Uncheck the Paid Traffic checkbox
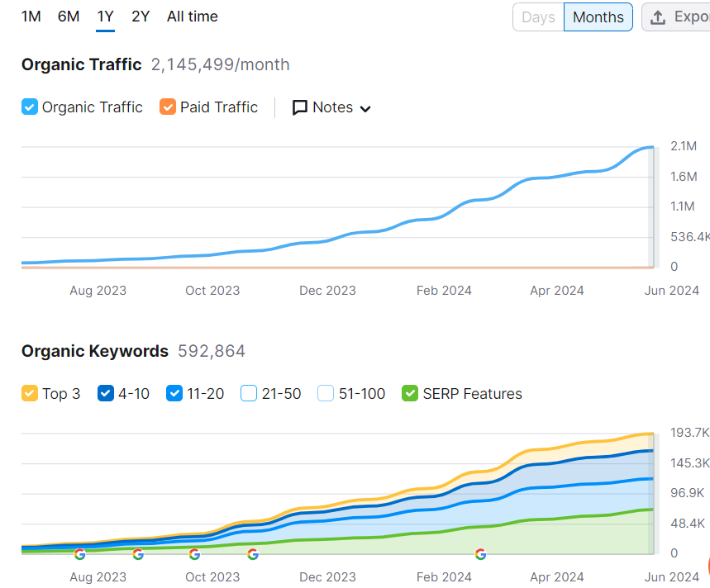The image size is (710, 588). coord(168,107)
